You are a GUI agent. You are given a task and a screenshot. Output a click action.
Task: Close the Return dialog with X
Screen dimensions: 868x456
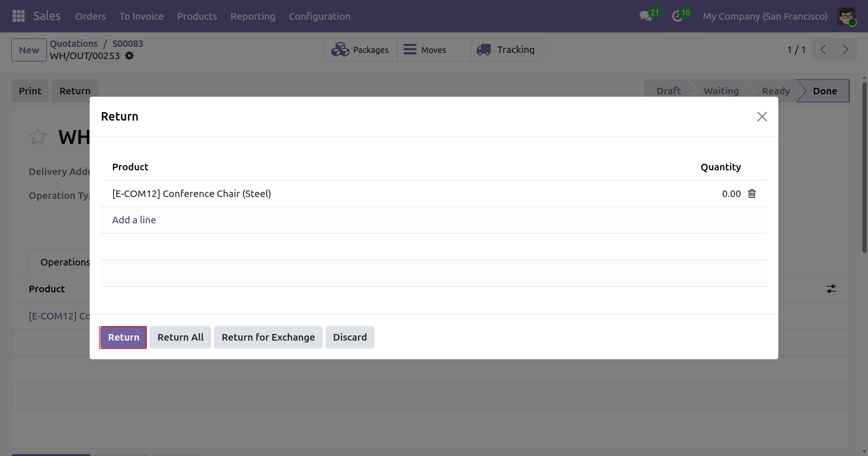tap(762, 116)
